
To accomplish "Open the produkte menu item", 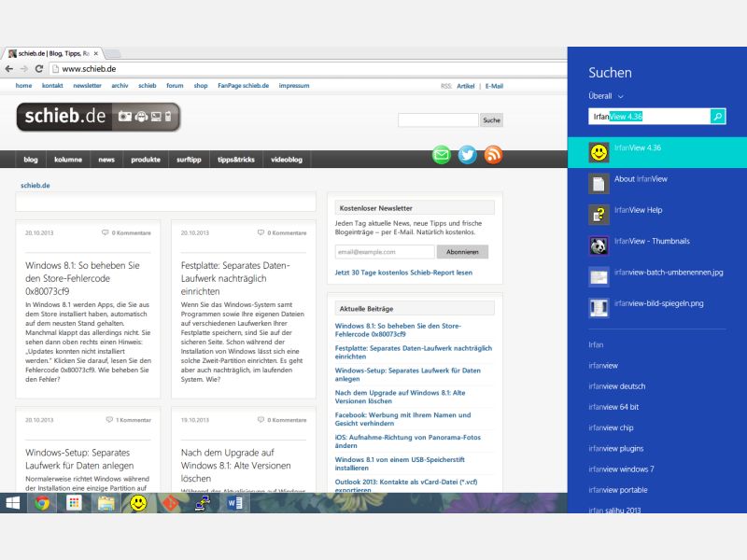I will (x=146, y=160).
